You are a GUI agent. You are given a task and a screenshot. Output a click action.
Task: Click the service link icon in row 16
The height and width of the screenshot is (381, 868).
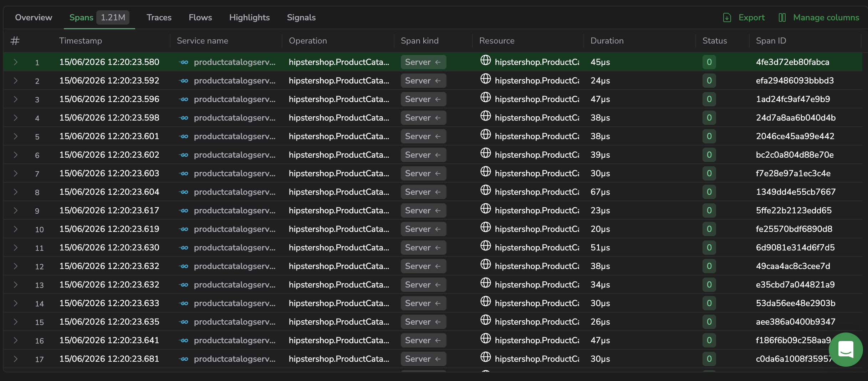tap(184, 341)
